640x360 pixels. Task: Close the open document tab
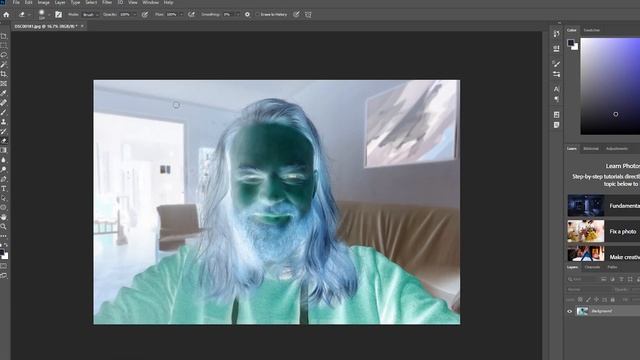pyautogui.click(x=82, y=26)
